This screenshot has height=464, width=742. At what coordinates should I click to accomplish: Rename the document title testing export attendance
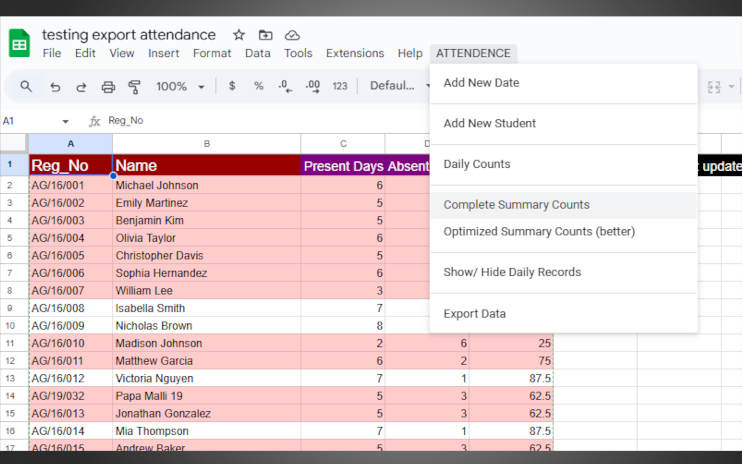[129, 35]
